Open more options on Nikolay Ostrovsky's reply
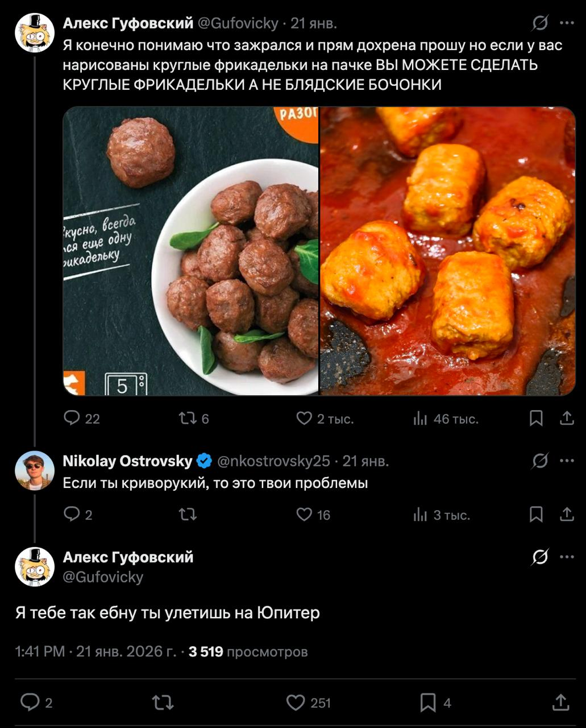This screenshot has width=586, height=728. (567, 461)
